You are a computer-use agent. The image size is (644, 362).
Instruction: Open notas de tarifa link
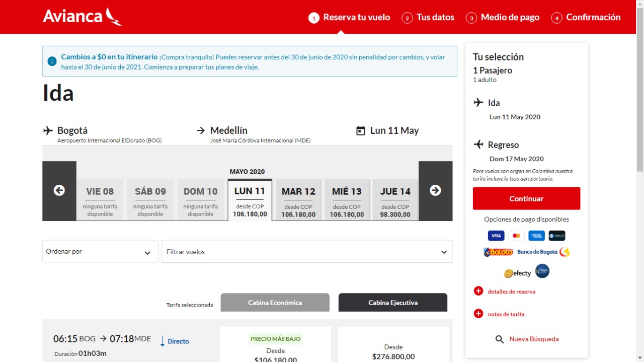tap(506, 314)
